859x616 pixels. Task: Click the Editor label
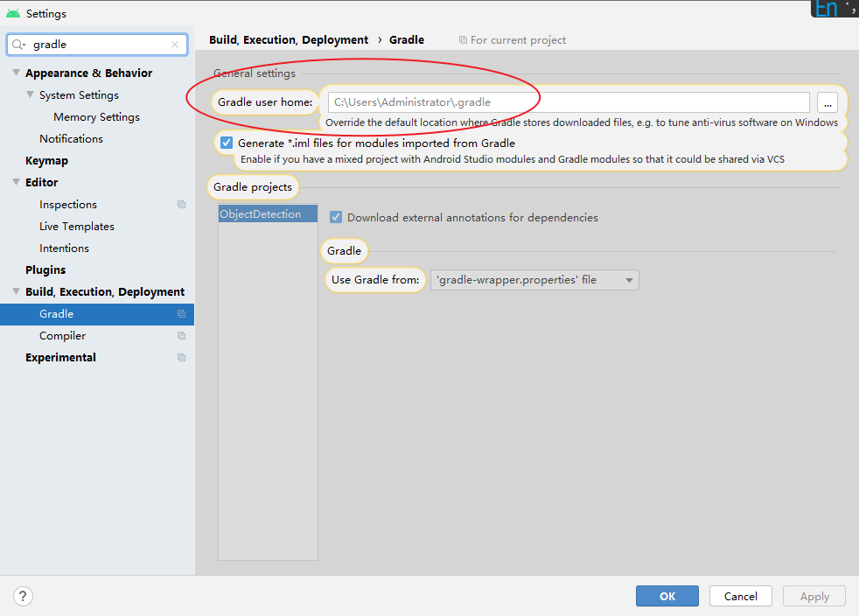pyautogui.click(x=42, y=183)
